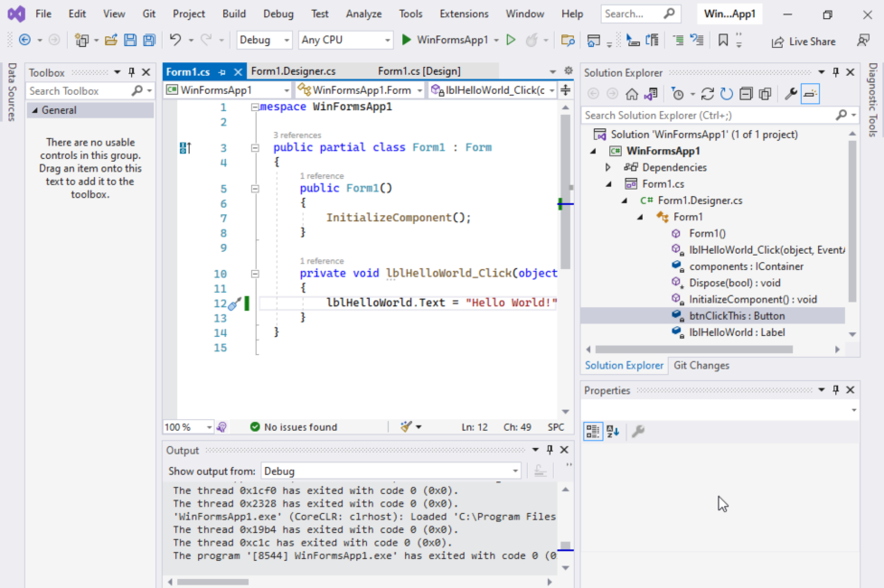Refresh the Solution Explorer
Viewport: 884px width, 588px height.
pos(727,94)
